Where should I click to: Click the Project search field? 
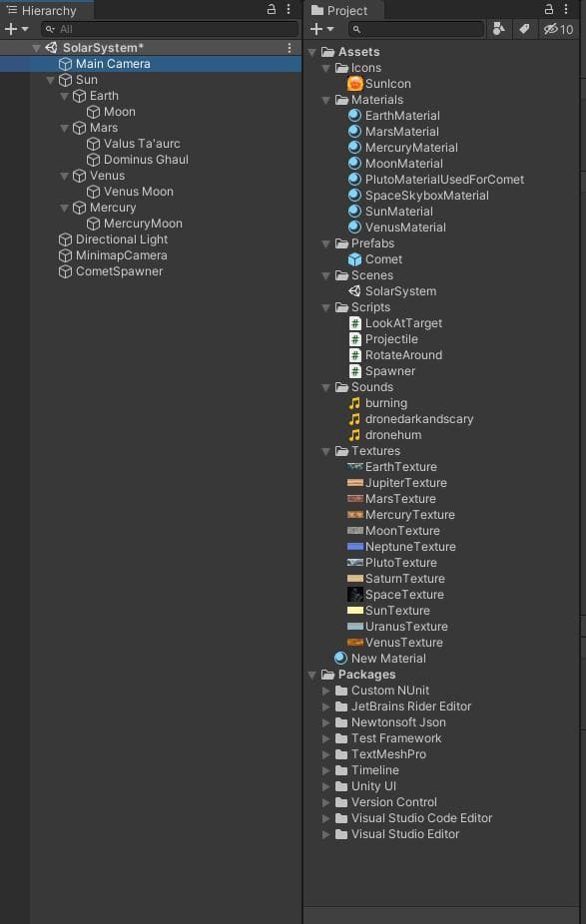point(415,29)
